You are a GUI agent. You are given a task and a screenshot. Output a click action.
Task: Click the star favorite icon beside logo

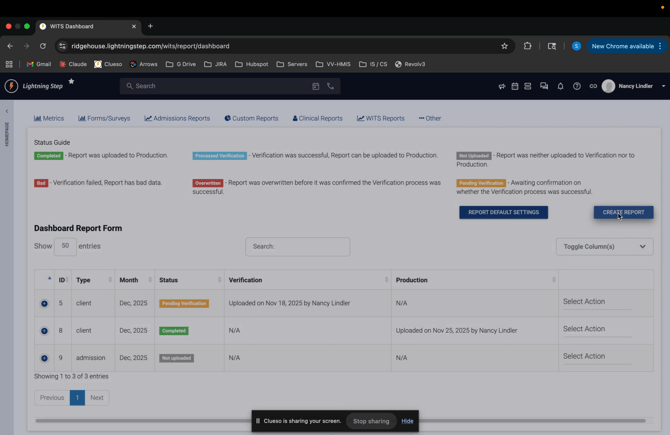tap(71, 82)
